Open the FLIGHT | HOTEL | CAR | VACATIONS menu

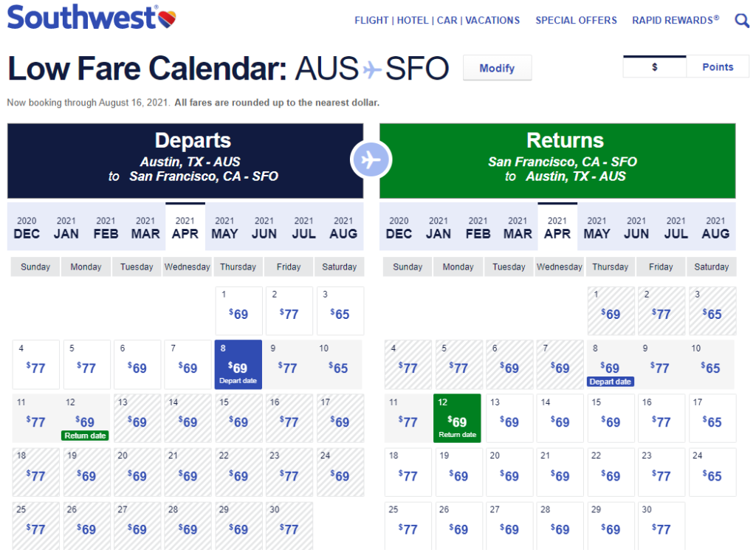click(x=436, y=20)
